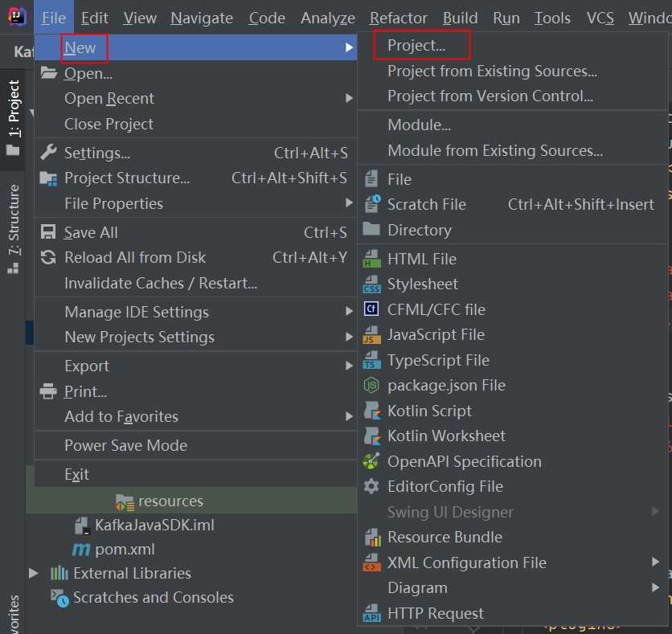Click the CFML/CFC file icon
672x634 pixels.
pos(371,309)
